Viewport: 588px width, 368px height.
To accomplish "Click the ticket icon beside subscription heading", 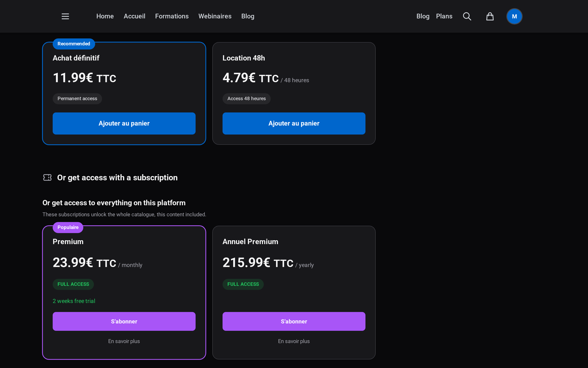I will click(x=47, y=177).
